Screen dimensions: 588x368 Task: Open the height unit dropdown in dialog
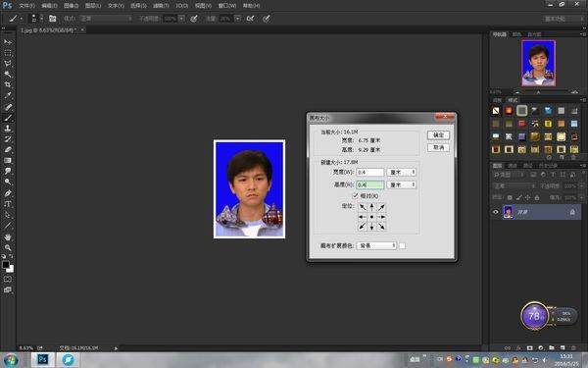pos(401,184)
